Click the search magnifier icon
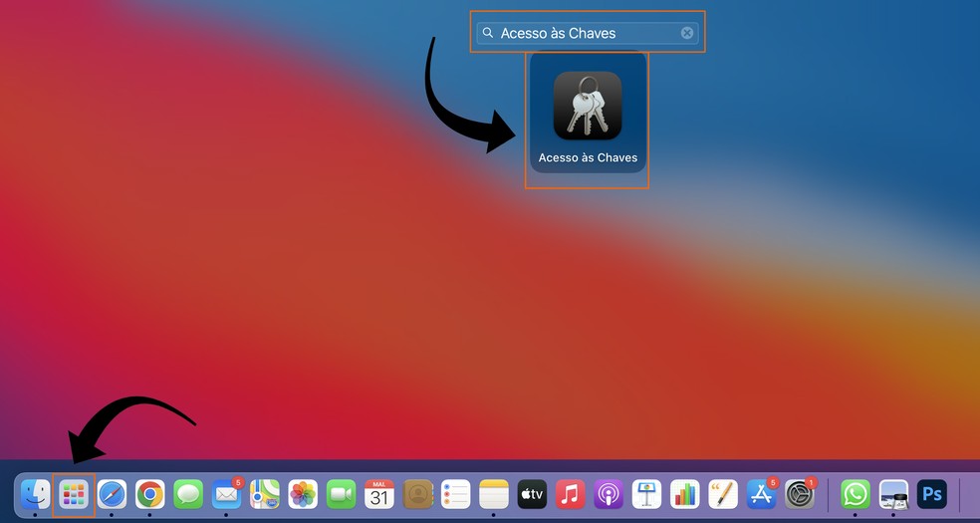Viewport: 980px width, 523px height. (x=488, y=33)
